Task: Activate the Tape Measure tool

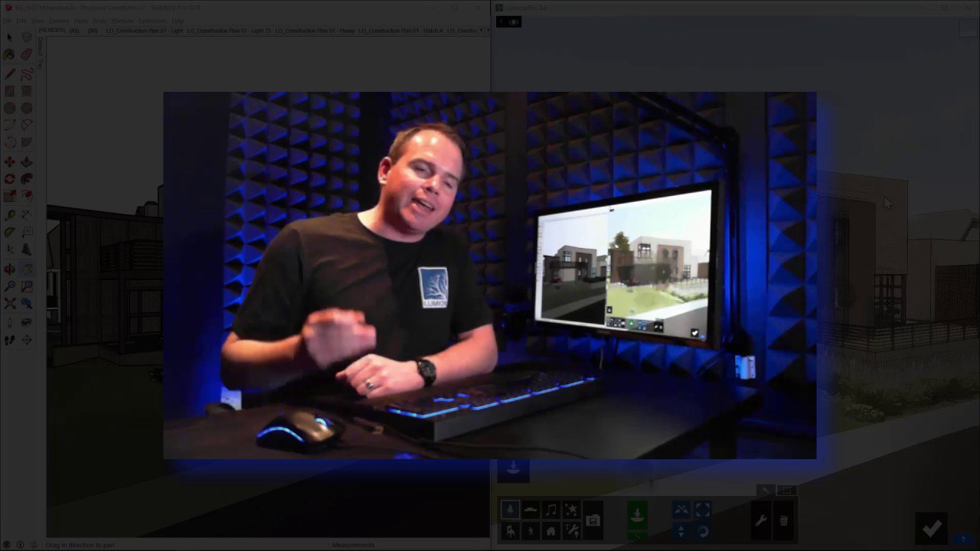Action: coord(9,216)
